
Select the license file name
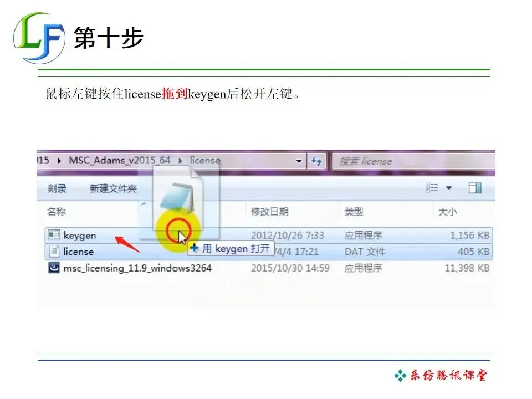78,252
